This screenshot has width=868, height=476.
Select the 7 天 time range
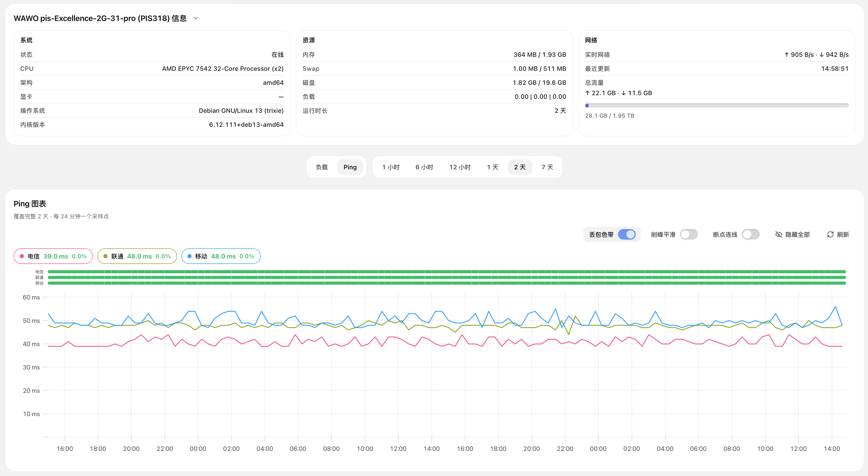tap(547, 167)
